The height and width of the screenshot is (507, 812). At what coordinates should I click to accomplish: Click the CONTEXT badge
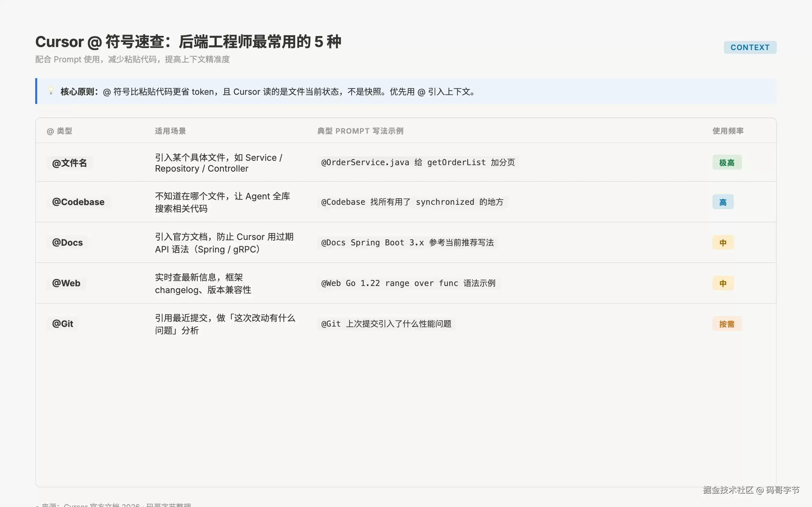[750, 47]
